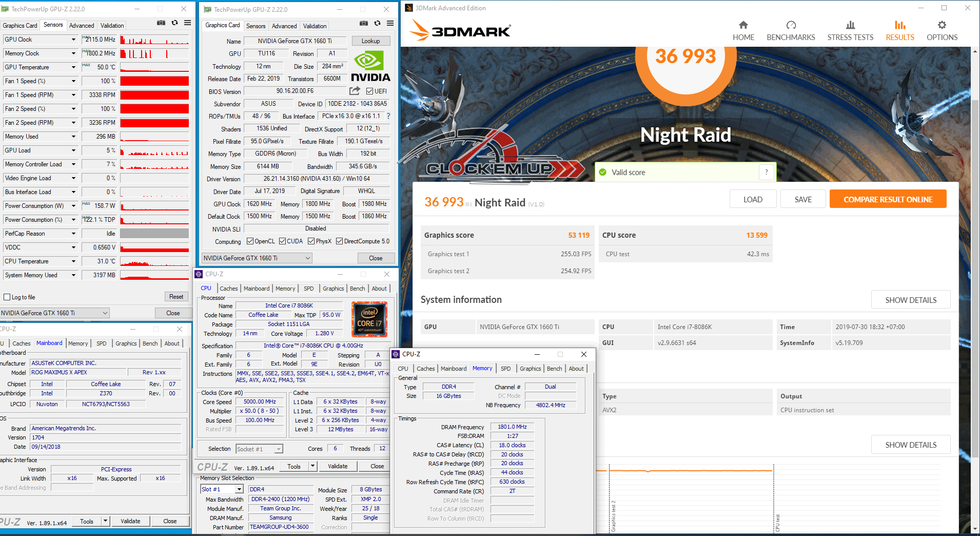Screen dimensions: 980x536
Task: Switch to the CPU-Z Caches tab
Action: pos(228,289)
